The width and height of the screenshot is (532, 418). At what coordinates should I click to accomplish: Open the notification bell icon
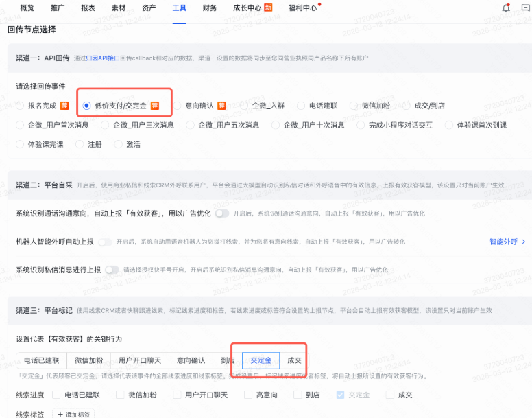(506, 8)
